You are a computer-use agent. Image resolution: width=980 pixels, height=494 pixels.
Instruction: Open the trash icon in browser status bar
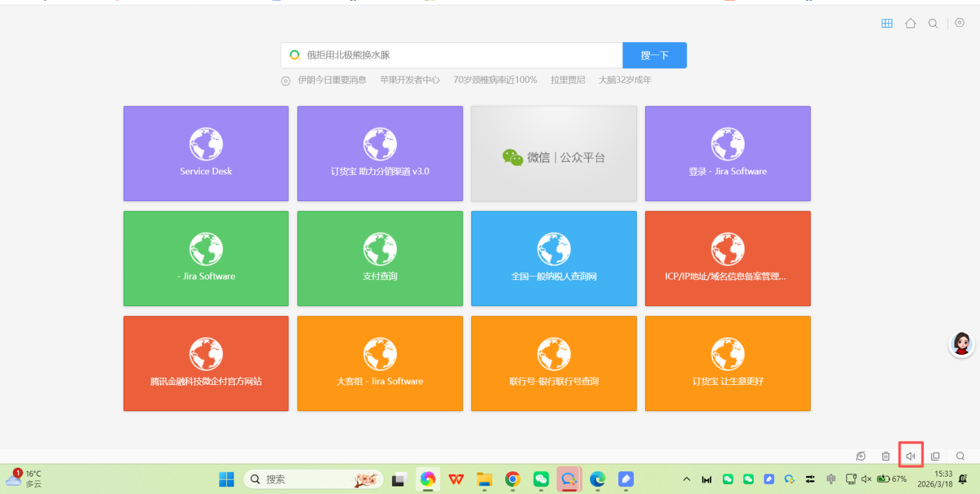tap(885, 456)
